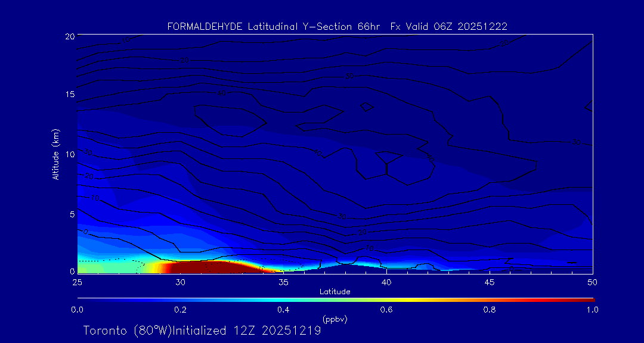Click latitude axis tick label 40

pyautogui.click(x=386, y=282)
